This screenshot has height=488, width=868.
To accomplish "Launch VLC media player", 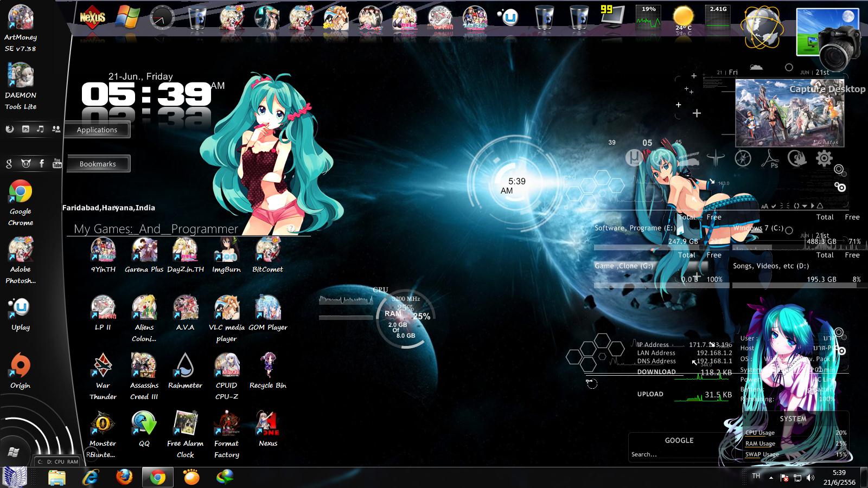I will [x=226, y=319].
